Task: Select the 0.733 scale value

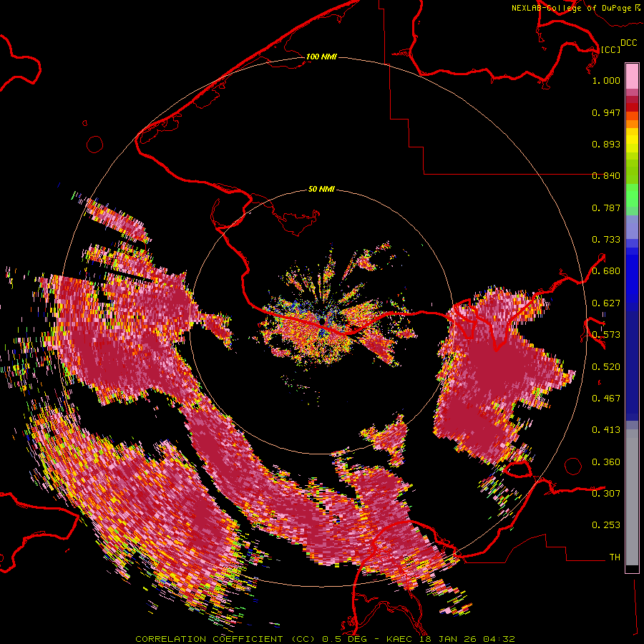Action: point(606,240)
